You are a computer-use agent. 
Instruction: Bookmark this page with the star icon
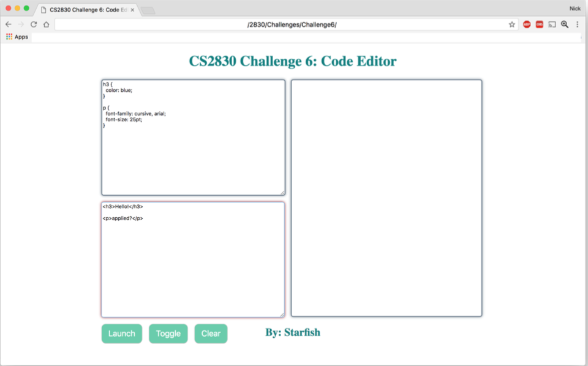point(512,24)
